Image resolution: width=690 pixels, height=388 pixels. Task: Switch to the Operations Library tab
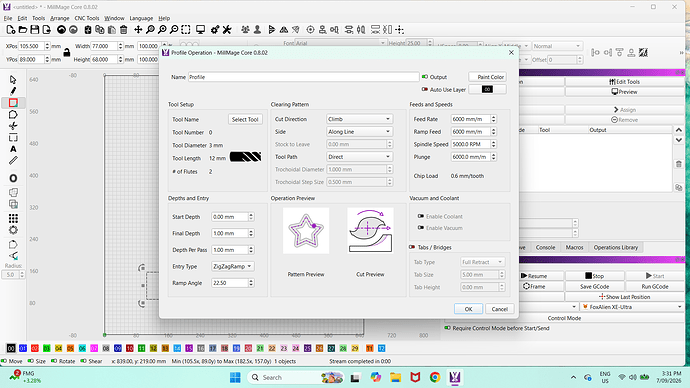click(615, 247)
